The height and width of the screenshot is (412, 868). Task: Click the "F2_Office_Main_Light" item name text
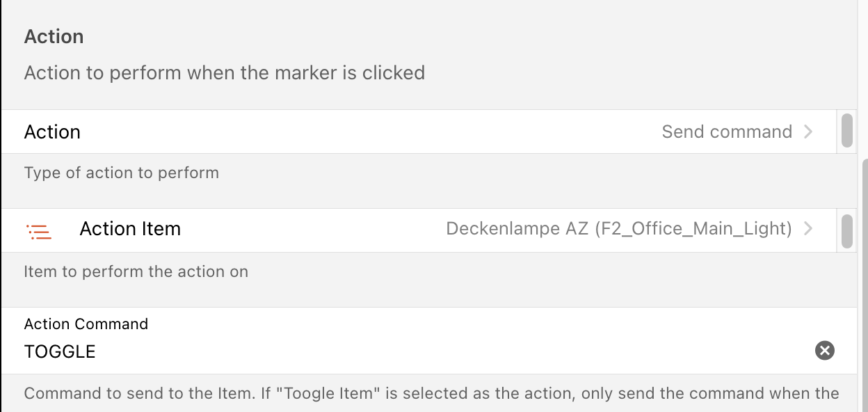(693, 228)
